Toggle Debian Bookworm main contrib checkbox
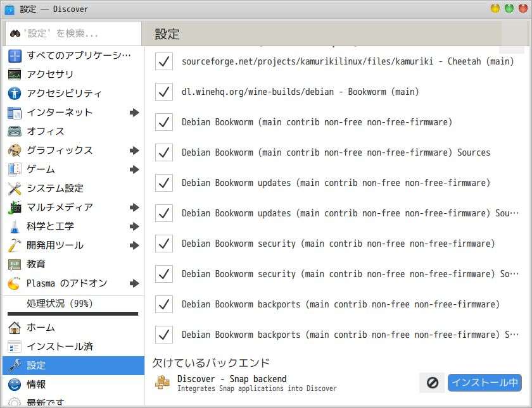532x408 pixels. pos(164,122)
